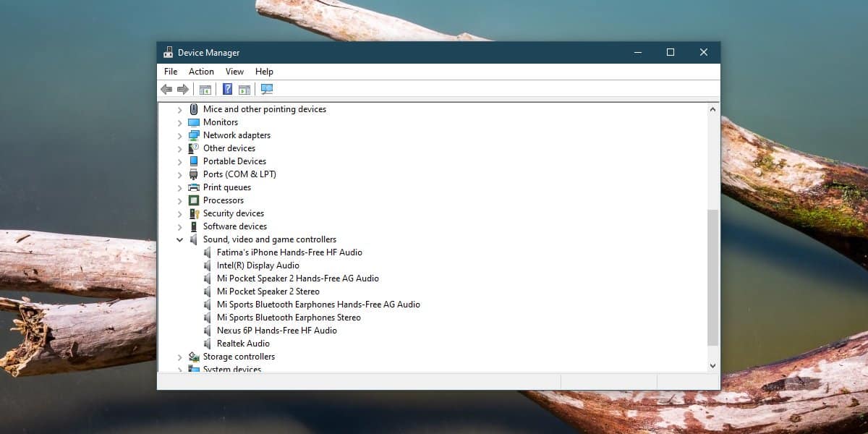Click the scrollbar down arrow

point(712,366)
